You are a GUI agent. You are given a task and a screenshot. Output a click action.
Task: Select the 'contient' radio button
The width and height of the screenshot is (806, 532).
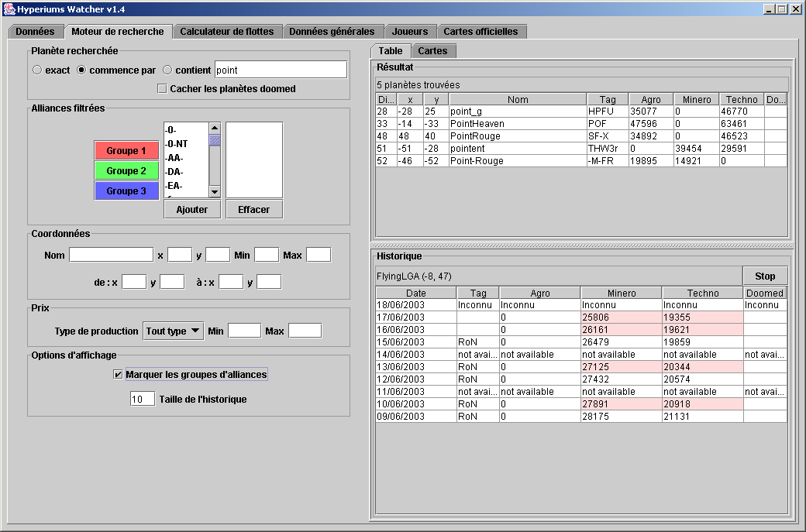point(167,70)
